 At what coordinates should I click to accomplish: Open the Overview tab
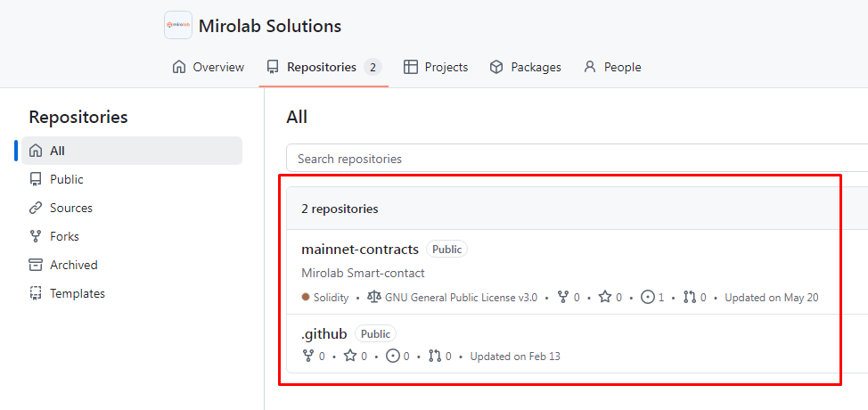click(x=209, y=67)
